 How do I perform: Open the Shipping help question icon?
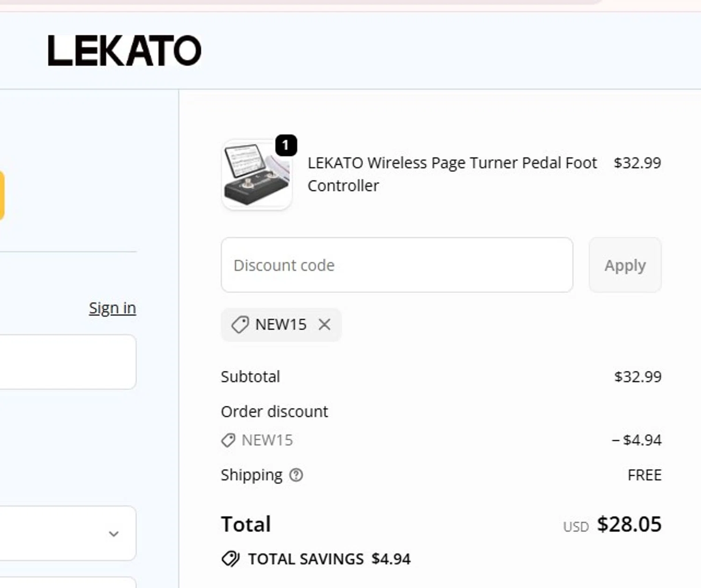296,475
